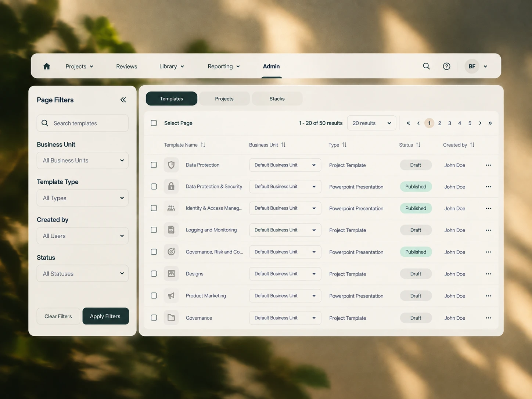Open the All Business Units filter dropdown
This screenshot has height=399, width=532.
83,161
